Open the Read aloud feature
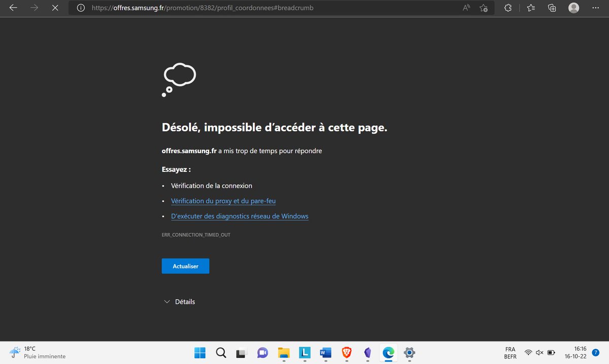609x364 pixels. click(466, 8)
